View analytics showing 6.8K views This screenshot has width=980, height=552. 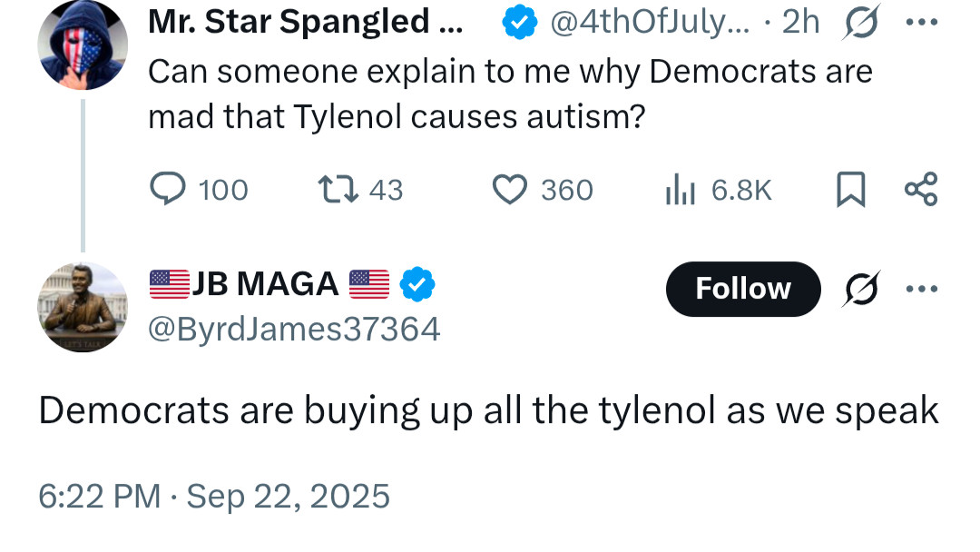(681, 189)
